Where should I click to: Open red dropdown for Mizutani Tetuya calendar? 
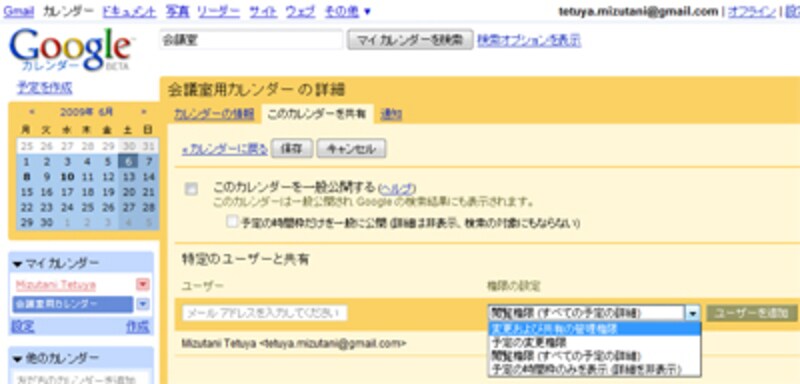(143, 285)
